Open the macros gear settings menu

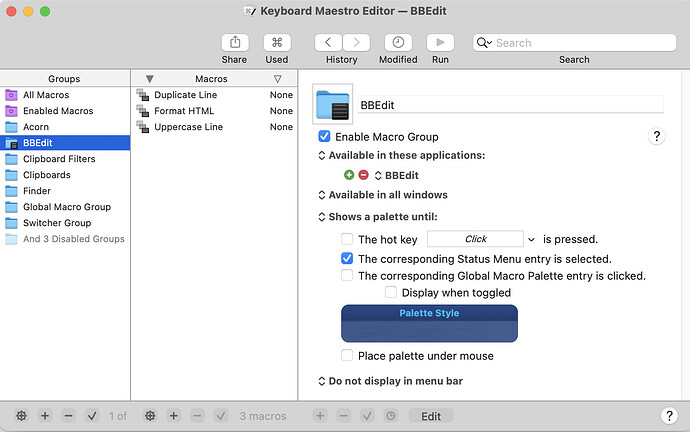point(150,416)
